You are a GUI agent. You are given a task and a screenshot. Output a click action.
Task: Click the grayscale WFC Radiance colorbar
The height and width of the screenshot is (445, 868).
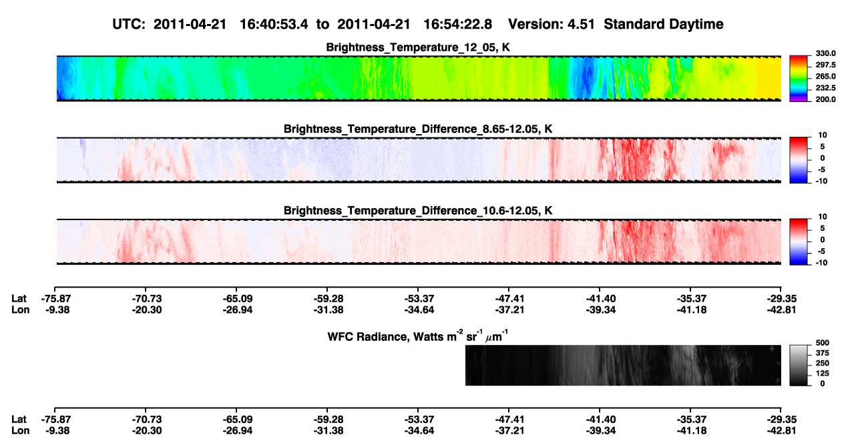coord(799,365)
